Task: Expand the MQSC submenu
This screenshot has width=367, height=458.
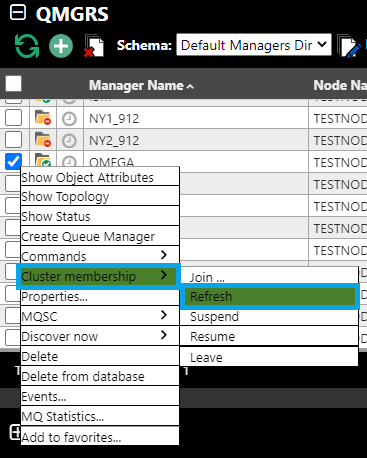Action: pos(100,316)
